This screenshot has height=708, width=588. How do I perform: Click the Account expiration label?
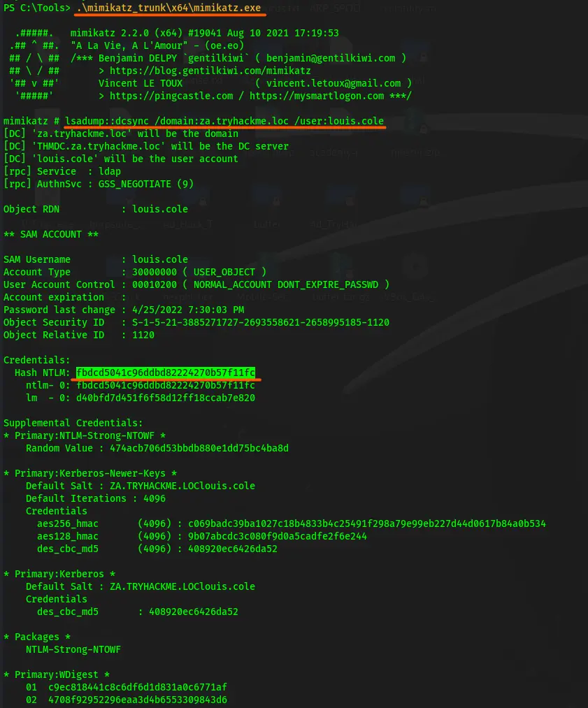[x=54, y=298]
